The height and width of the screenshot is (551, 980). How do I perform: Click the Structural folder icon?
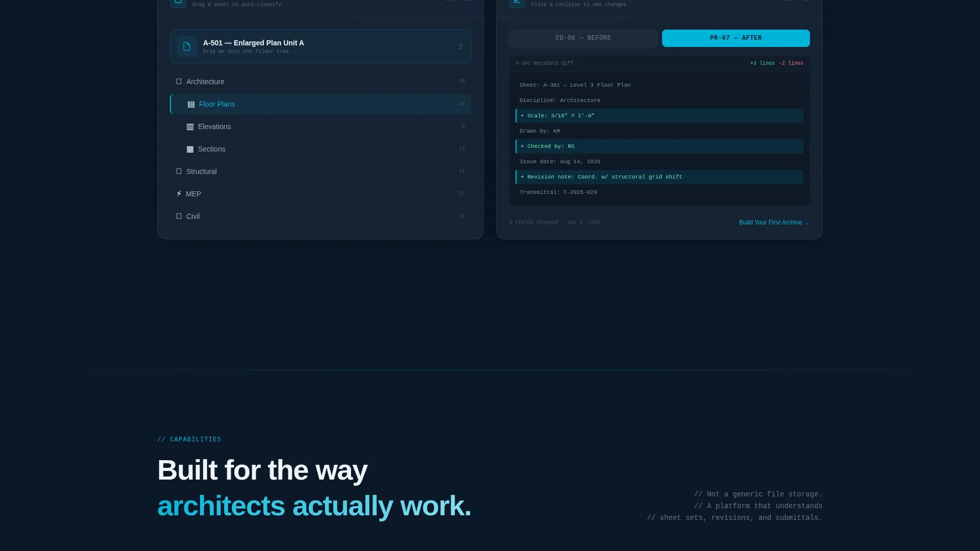[179, 171]
